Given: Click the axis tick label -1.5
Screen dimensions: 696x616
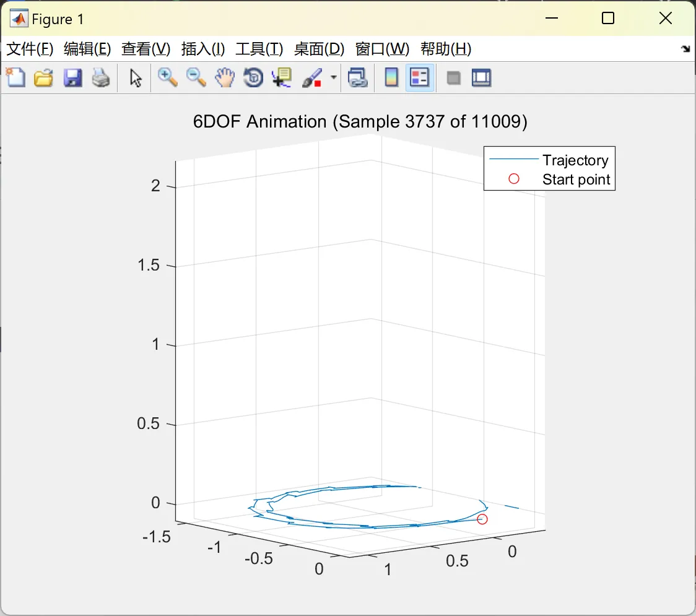Looking at the screenshot, I should coord(156,537).
